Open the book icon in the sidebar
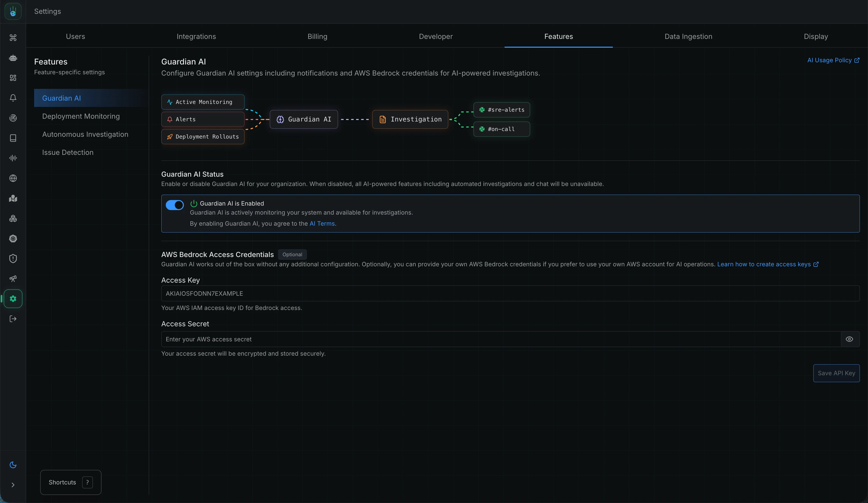Viewport: 868px width, 503px height. click(13, 138)
